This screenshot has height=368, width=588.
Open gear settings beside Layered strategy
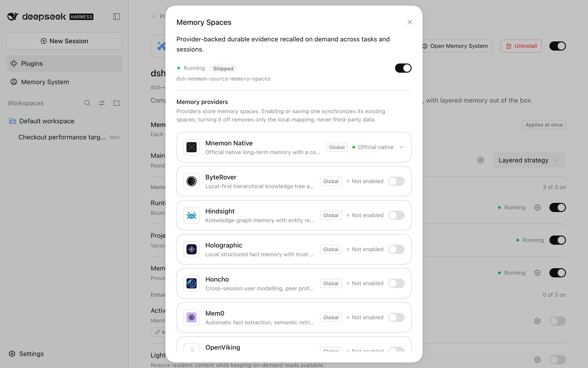481,160
